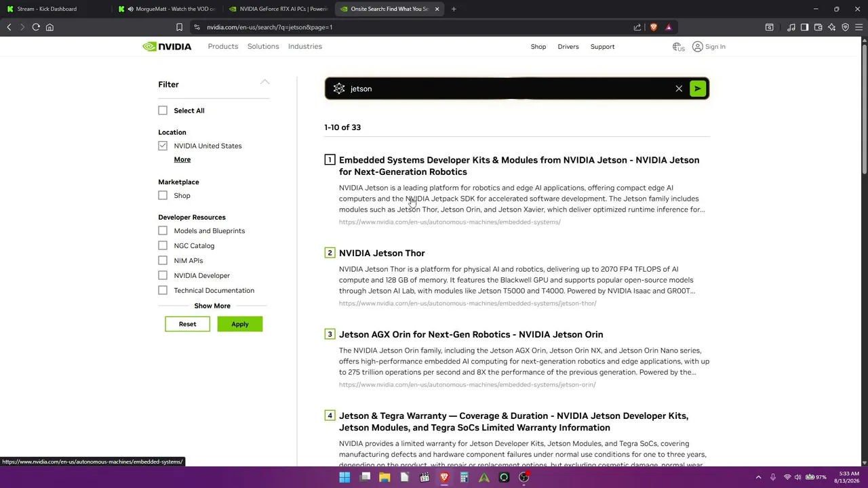Open the search tabs icon in the toolbar

pyautogui.click(x=769, y=27)
